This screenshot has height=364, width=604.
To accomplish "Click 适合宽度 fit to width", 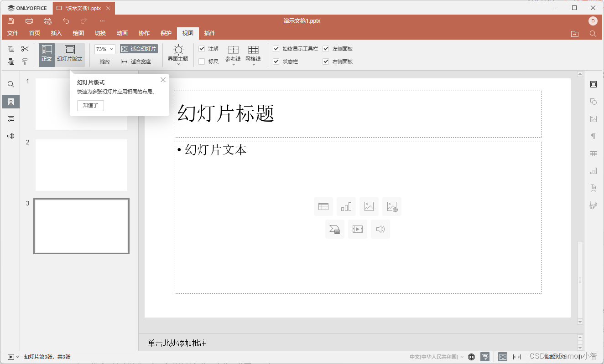I will click(x=136, y=62).
